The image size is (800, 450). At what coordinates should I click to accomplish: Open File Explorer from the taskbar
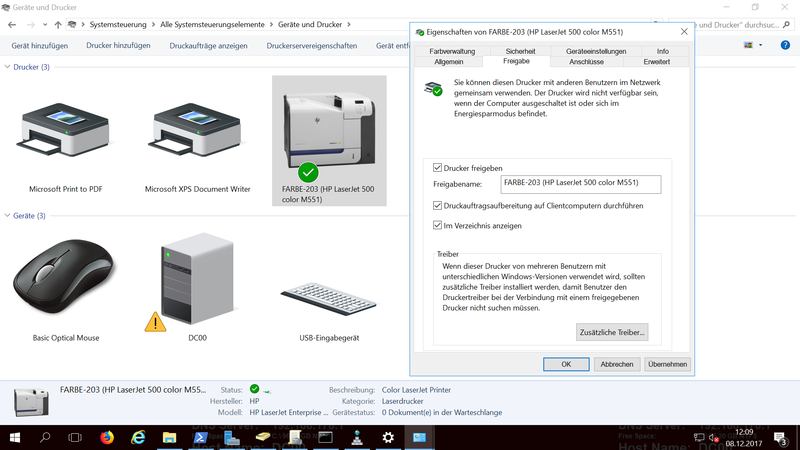(169, 437)
